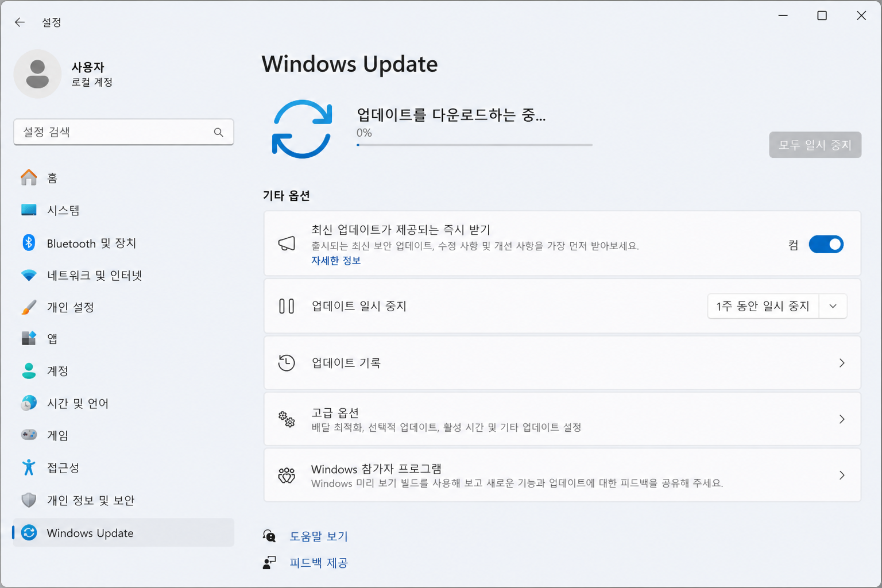
Task: Click the 사용자 account name
Action: pos(88,67)
